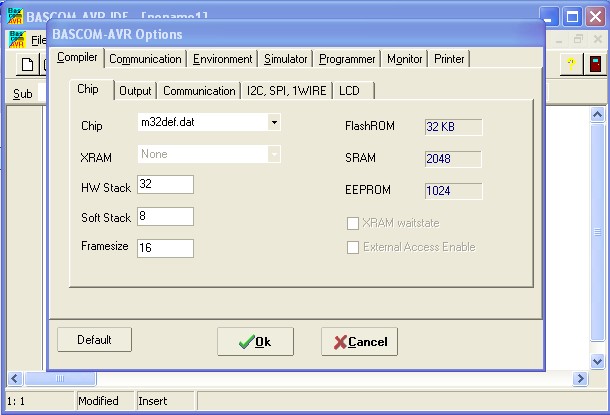
Task: Switch to the I2C, SPI, 1WIRE sub-tab
Action: click(287, 91)
